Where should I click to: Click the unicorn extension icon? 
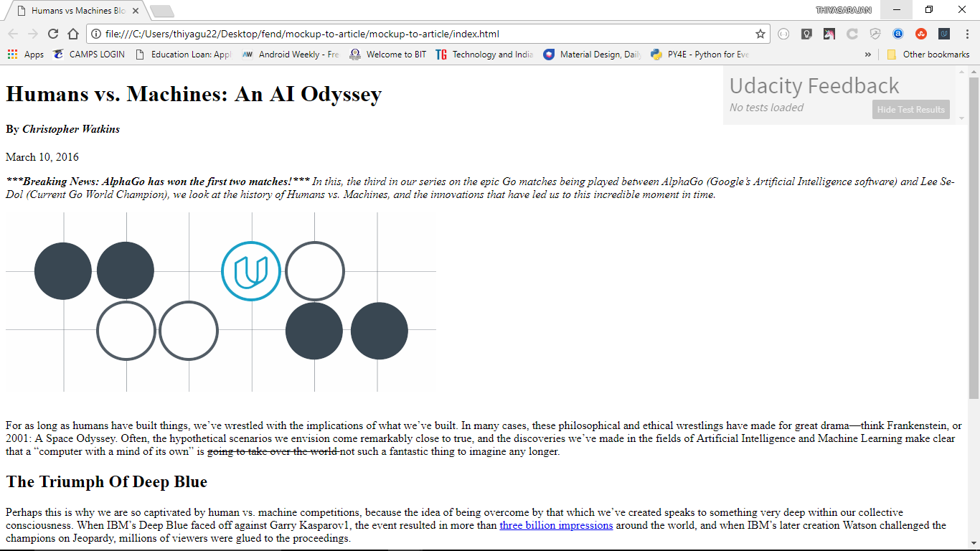829,34
